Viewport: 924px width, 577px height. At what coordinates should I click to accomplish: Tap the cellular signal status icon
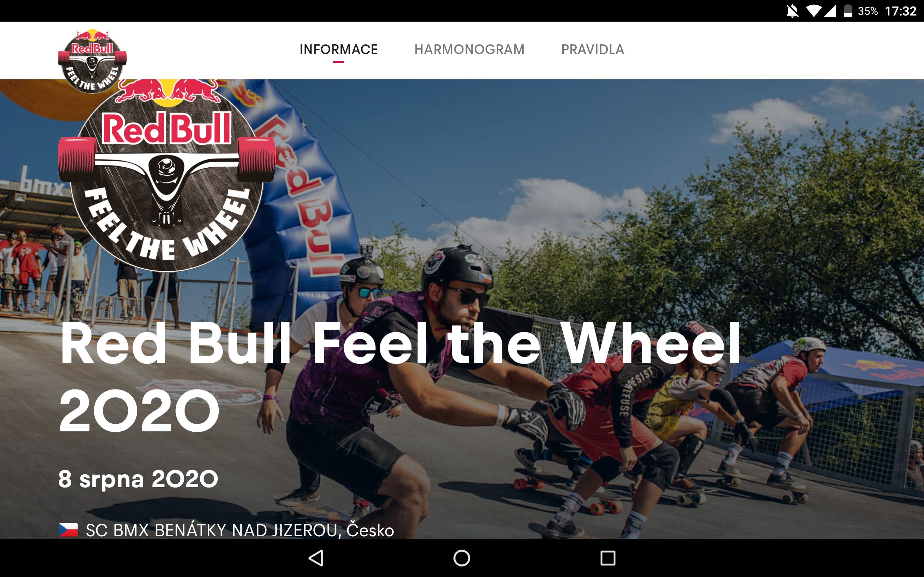[830, 11]
